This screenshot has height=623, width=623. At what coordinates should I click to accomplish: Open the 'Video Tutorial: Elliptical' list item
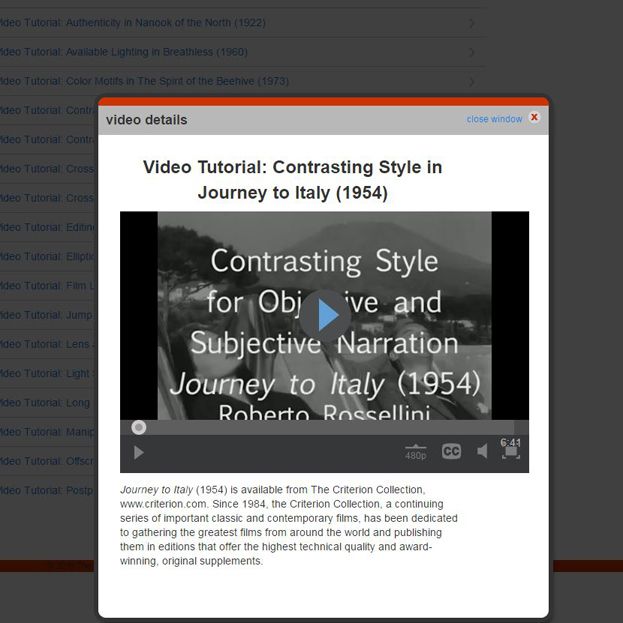[47, 257]
